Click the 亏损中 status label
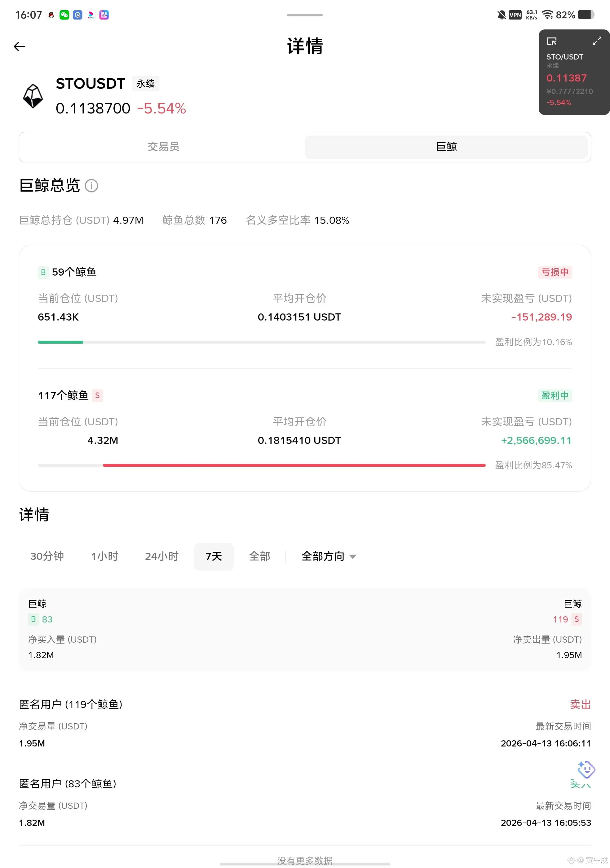Image resolution: width=610 pixels, height=868 pixels. (555, 272)
